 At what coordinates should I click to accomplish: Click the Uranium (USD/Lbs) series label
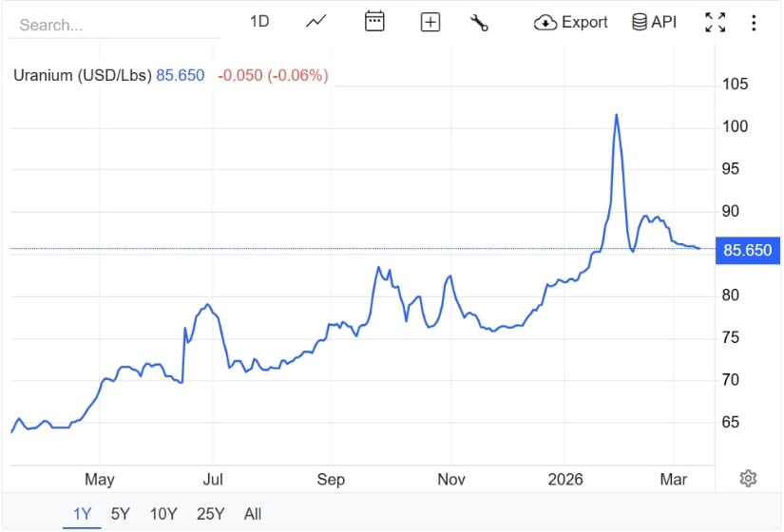point(83,75)
